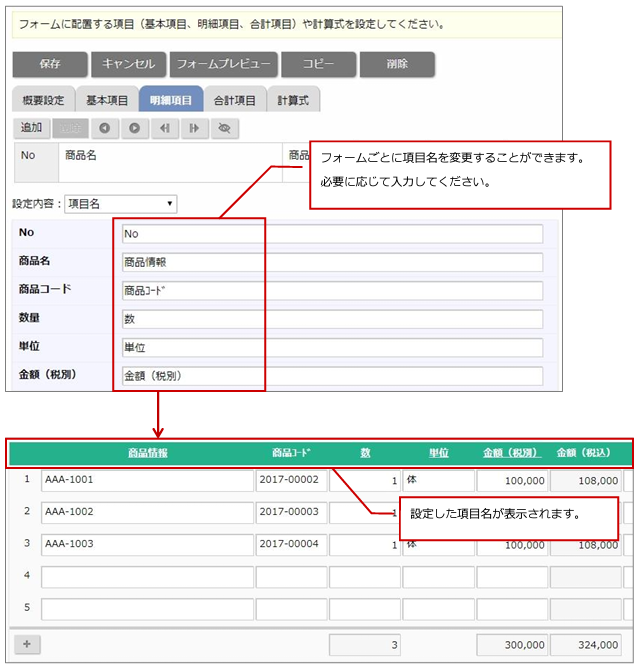Open フォームプレビュー form preview

pos(223,64)
